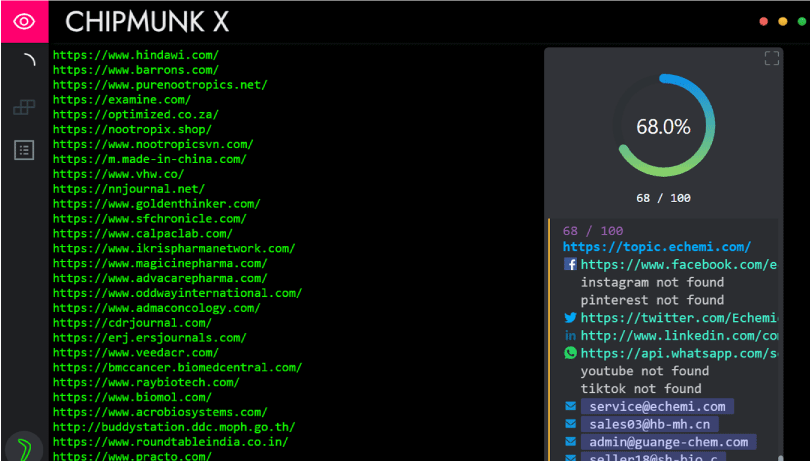This screenshot has height=461, width=810.
Task: Click https://nootropix.shop/ in list
Action: coord(132,130)
